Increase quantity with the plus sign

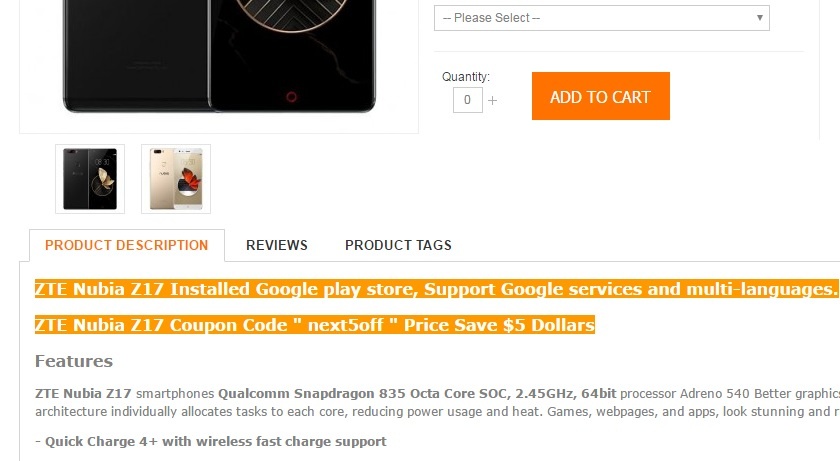point(492,100)
